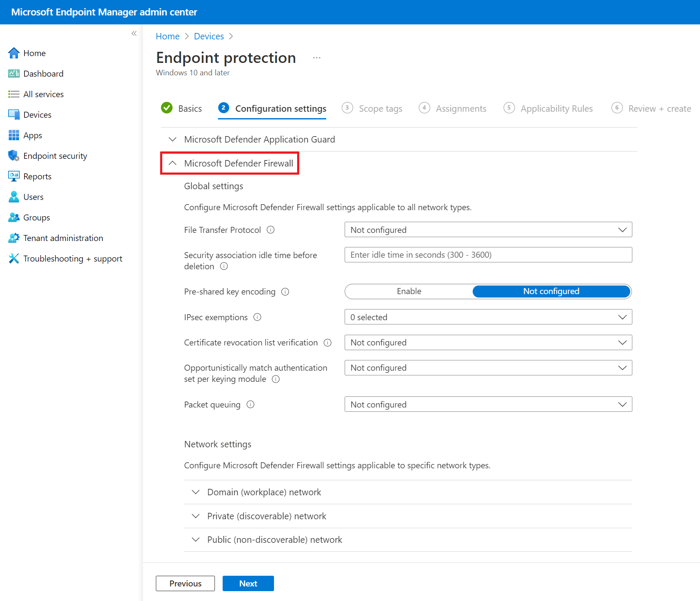Click info icon beside Packet queuing

point(250,405)
